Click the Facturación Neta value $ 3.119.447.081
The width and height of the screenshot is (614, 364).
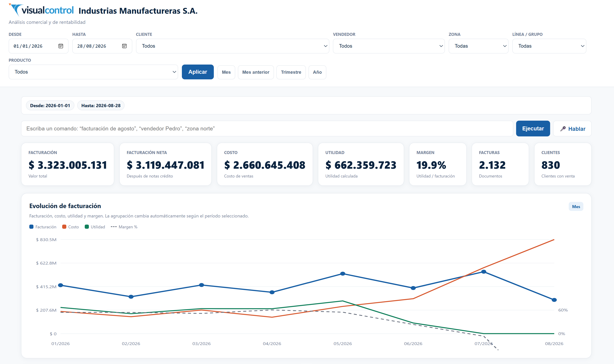click(166, 165)
